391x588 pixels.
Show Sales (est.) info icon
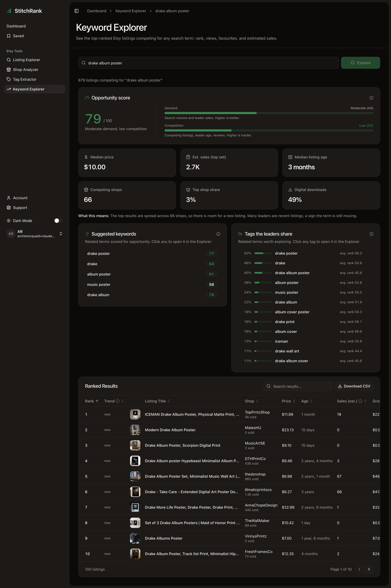[x=360, y=401]
